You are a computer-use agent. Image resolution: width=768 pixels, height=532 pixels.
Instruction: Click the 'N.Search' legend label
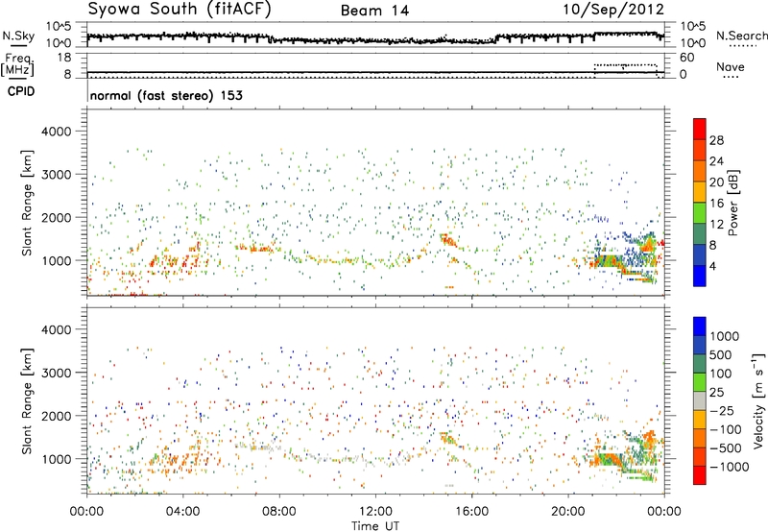tap(741, 36)
